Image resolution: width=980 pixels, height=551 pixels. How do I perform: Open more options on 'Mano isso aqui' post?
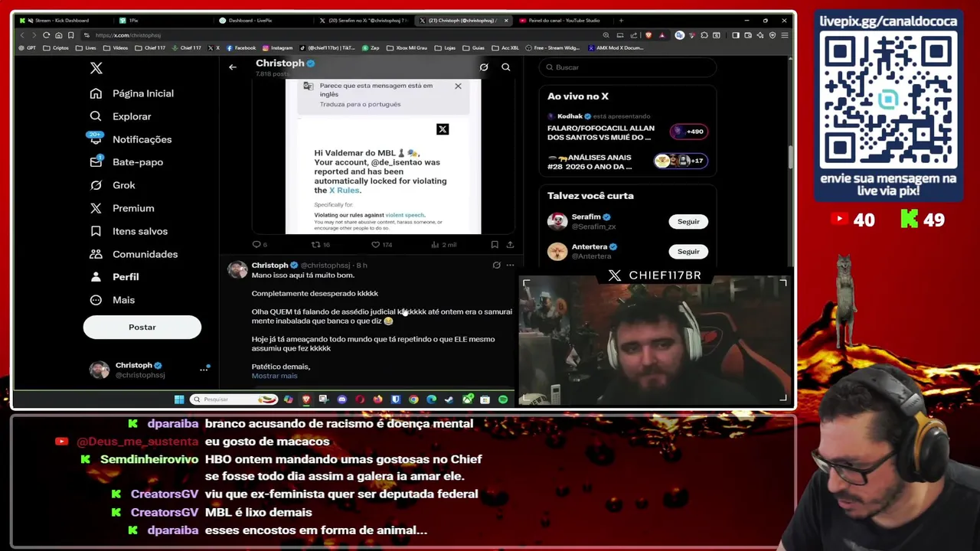coord(510,266)
